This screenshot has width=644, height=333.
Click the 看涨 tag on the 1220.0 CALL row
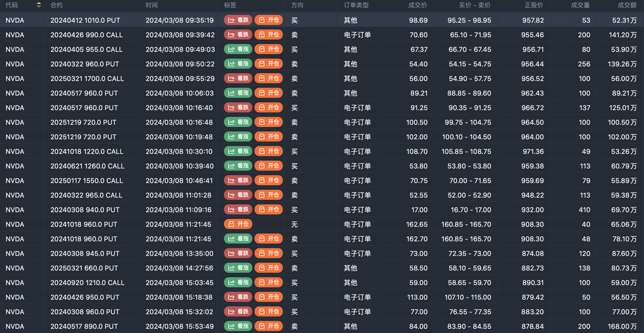point(238,151)
